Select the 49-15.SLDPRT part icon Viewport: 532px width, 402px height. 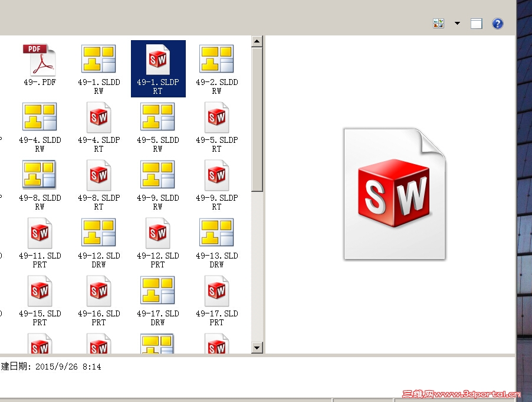40,291
